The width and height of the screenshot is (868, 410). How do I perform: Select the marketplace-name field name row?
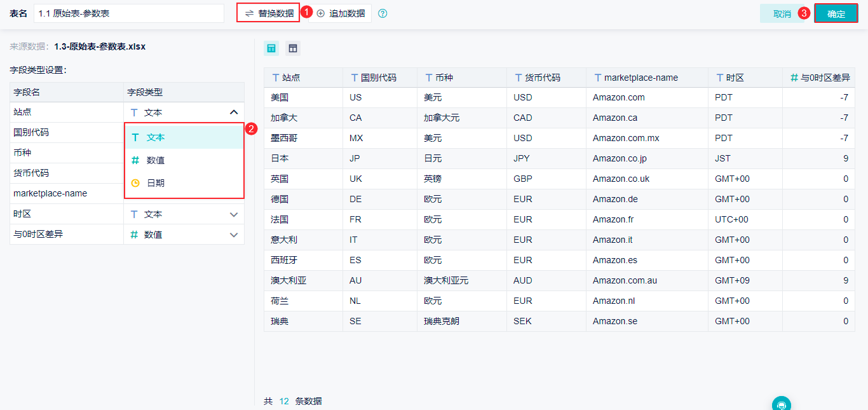(67, 193)
